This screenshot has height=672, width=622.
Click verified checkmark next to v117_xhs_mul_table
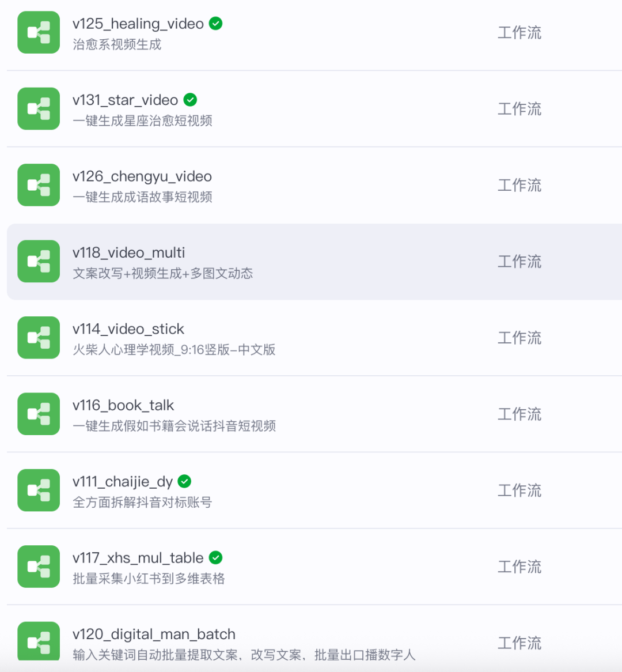tap(215, 557)
